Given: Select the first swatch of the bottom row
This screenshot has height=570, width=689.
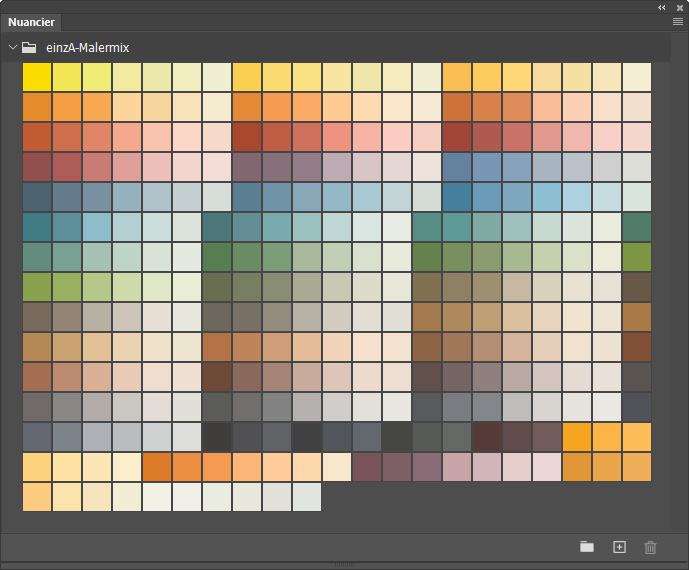Looking at the screenshot, I should click(x=37, y=497).
